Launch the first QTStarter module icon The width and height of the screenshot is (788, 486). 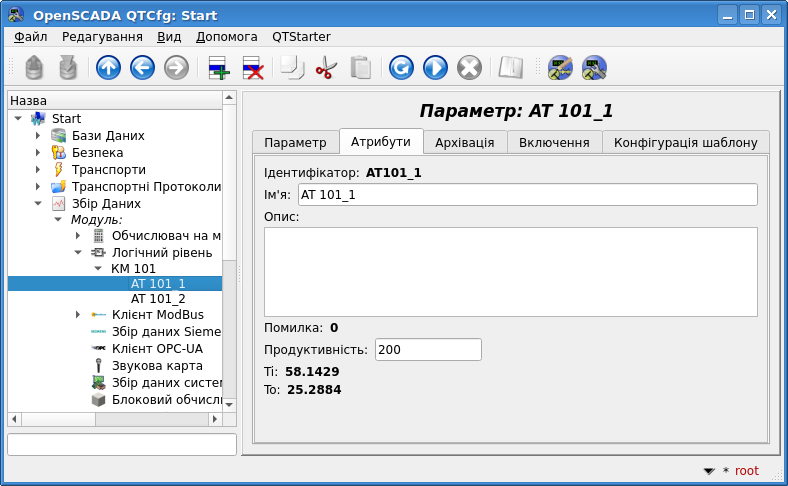click(x=560, y=67)
